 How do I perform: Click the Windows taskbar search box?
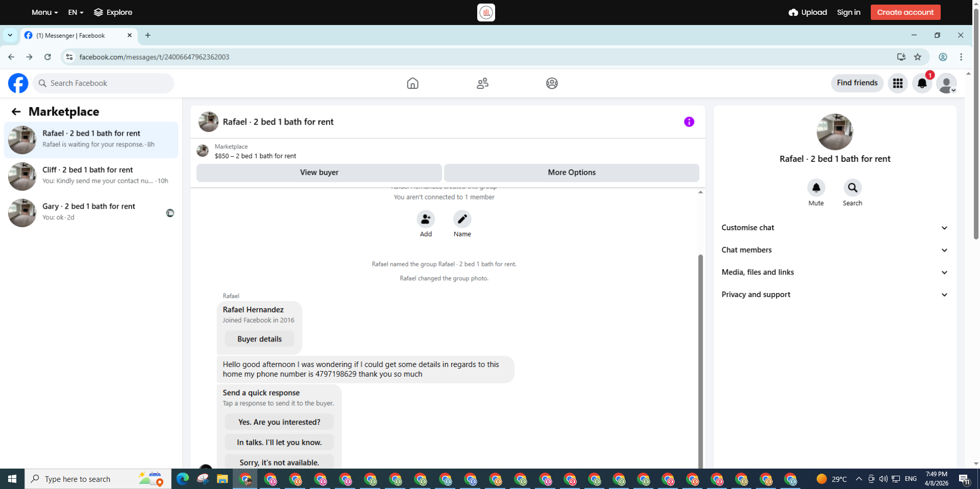pyautogui.click(x=98, y=479)
